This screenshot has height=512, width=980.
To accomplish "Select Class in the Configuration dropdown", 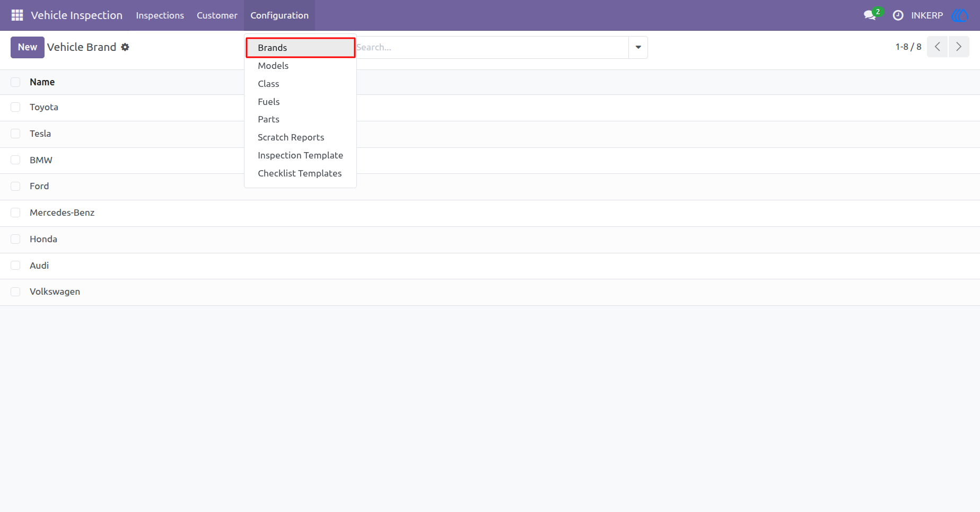I will coord(300,84).
